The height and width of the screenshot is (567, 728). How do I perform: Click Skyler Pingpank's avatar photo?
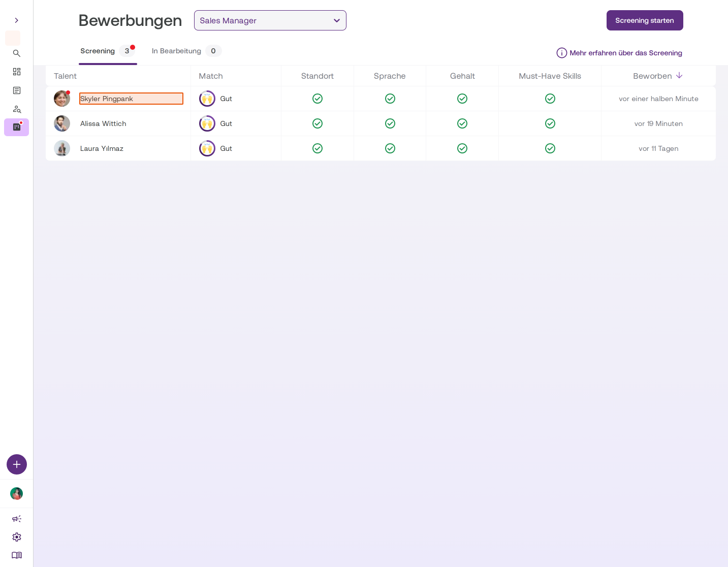(x=62, y=99)
